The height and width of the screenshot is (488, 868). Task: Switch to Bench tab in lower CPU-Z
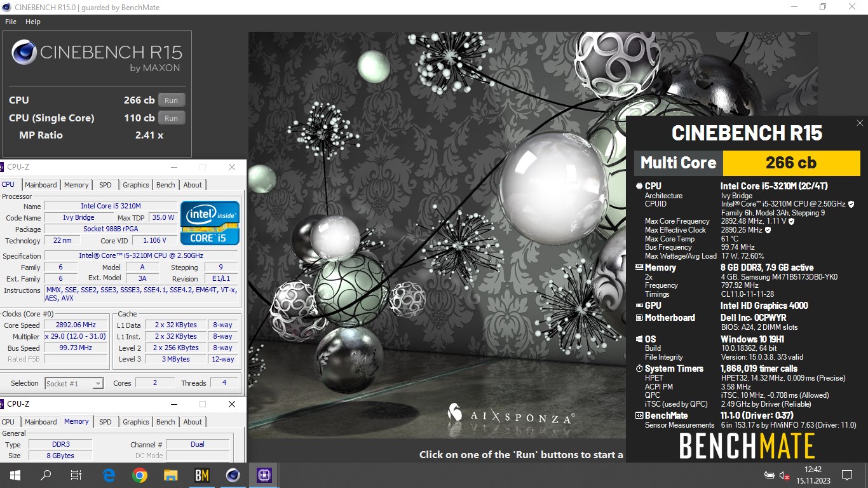coord(166,422)
